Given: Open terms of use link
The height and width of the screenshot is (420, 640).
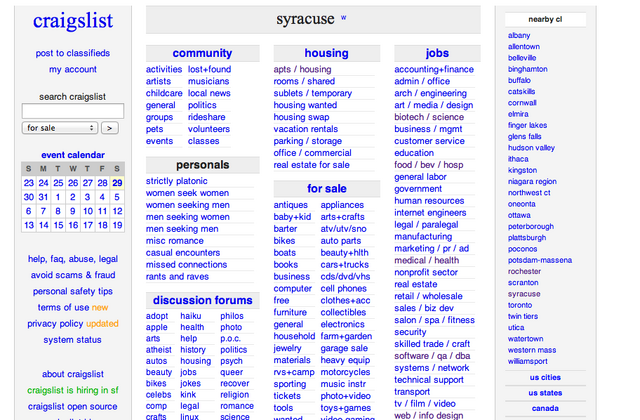Looking at the screenshot, I should pyautogui.click(x=63, y=307).
